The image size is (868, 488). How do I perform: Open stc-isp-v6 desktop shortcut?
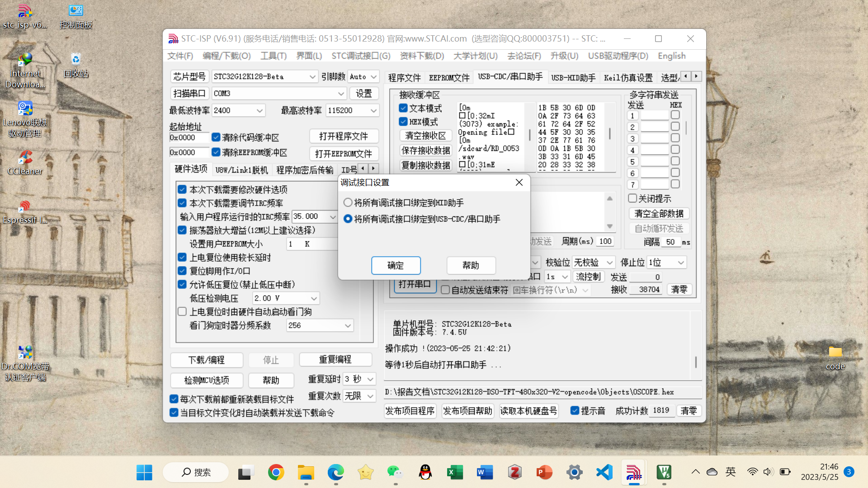25,17
